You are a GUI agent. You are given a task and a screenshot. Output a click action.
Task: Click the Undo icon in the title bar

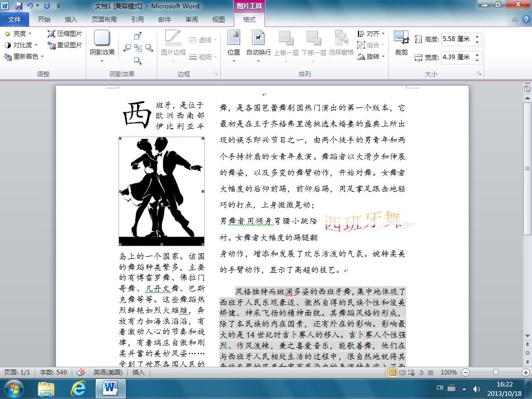click(30, 5)
